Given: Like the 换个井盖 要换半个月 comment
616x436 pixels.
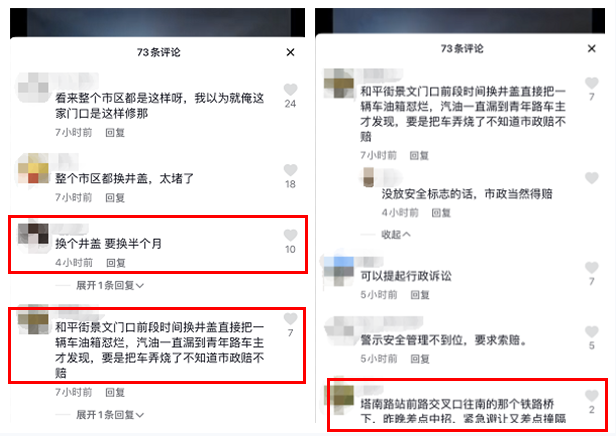Looking at the screenshot, I should (290, 235).
